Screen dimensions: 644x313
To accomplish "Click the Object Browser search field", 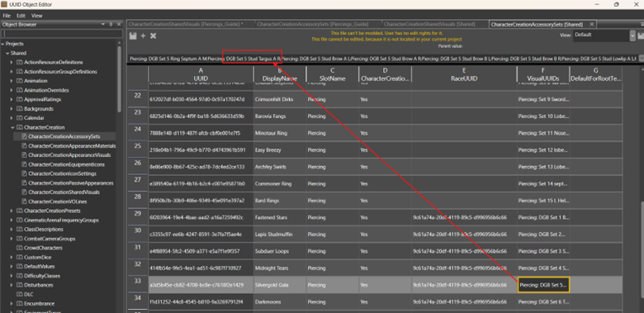I will click(61, 34).
